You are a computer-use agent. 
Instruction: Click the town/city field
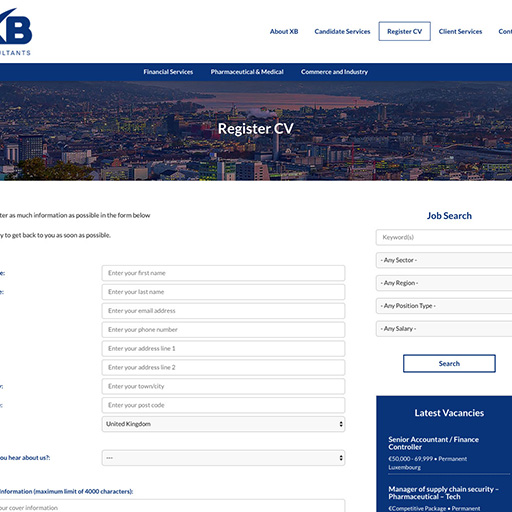[223, 386]
